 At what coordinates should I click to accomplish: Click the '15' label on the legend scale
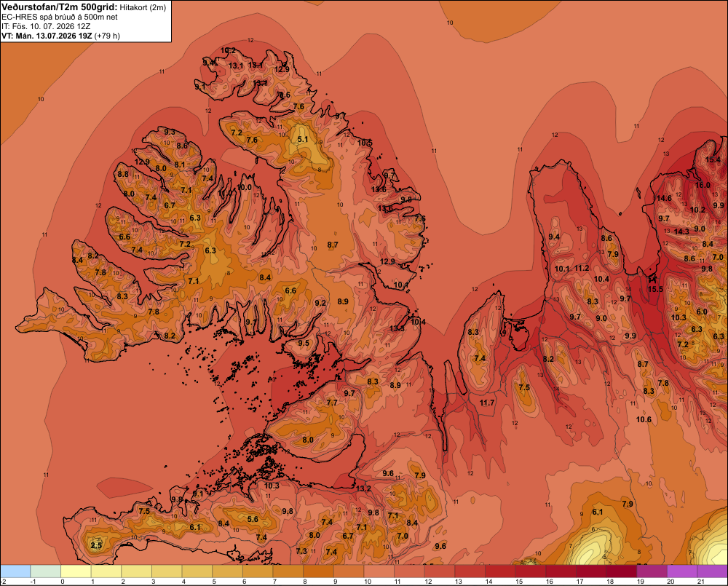tap(519, 582)
